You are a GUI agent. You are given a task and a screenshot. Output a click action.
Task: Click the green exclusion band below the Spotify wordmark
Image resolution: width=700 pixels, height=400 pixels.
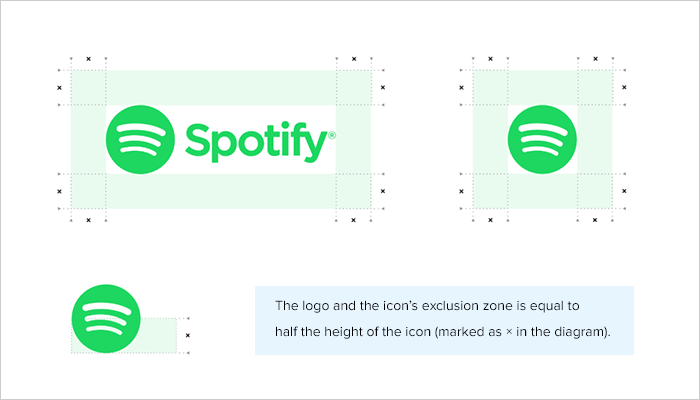tap(221, 191)
